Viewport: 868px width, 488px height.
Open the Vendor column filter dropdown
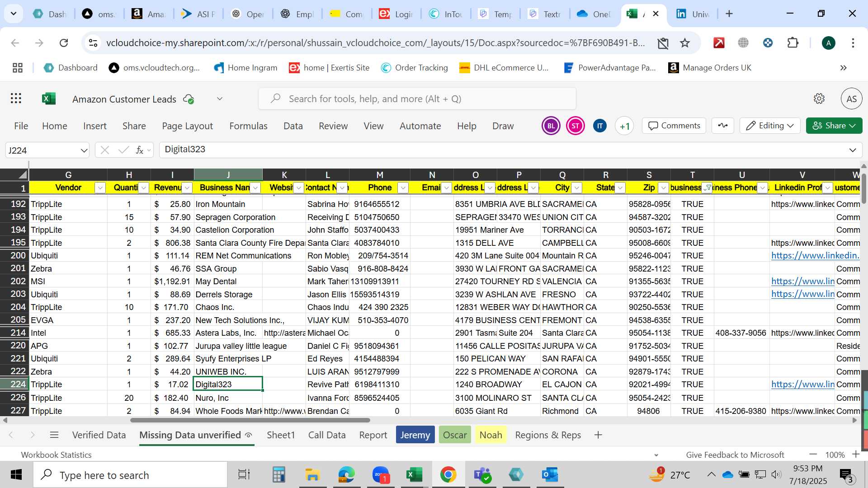[x=100, y=188]
